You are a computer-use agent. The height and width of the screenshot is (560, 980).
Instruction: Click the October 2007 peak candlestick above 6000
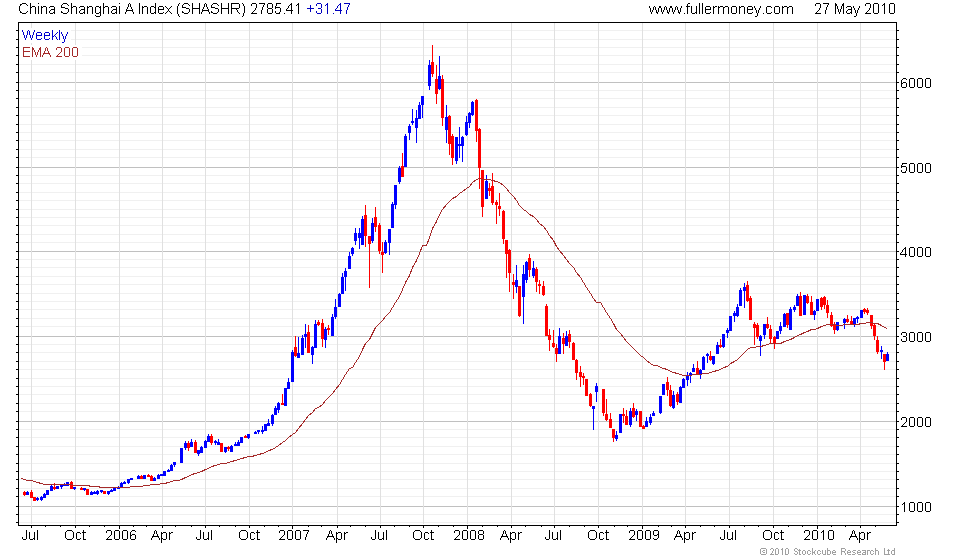432,69
